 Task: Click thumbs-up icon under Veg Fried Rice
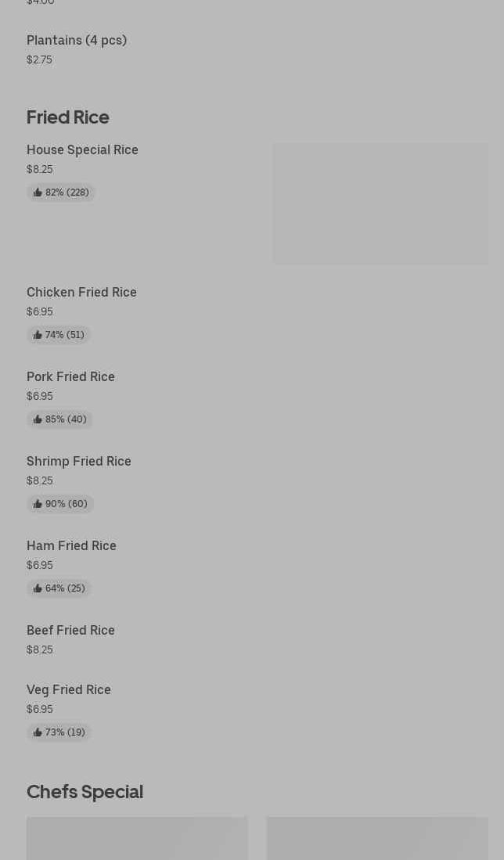click(38, 732)
